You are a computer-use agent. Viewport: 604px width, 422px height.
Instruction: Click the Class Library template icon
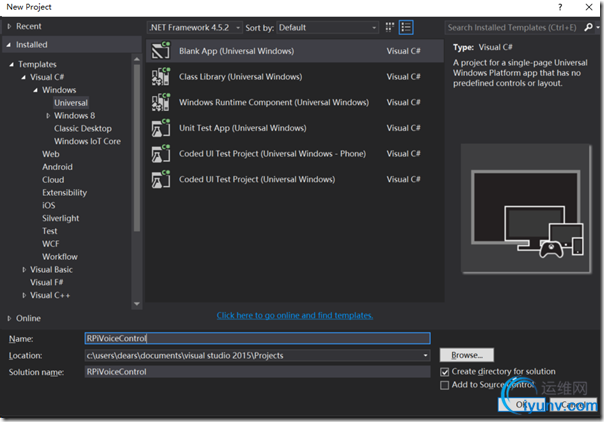tap(161, 76)
